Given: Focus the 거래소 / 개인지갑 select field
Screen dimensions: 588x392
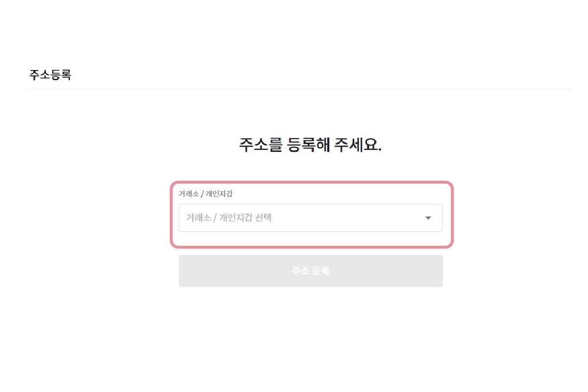Looking at the screenshot, I should click(311, 218).
